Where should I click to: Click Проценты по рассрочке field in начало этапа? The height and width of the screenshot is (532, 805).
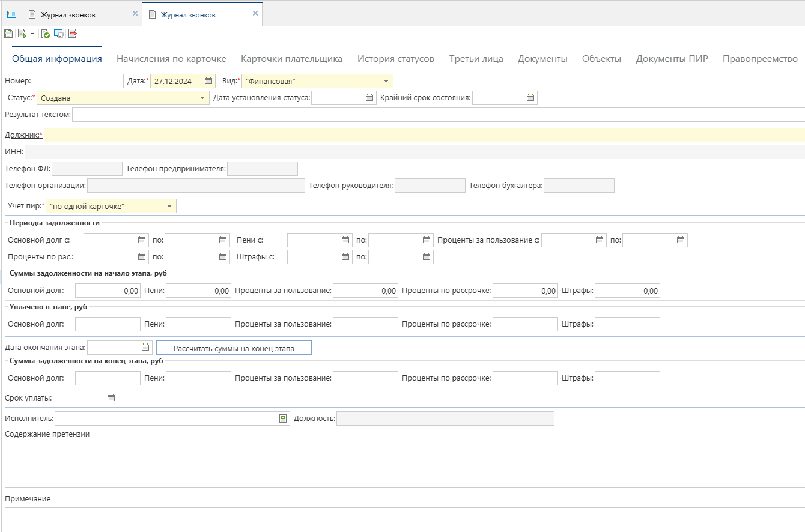(x=525, y=291)
